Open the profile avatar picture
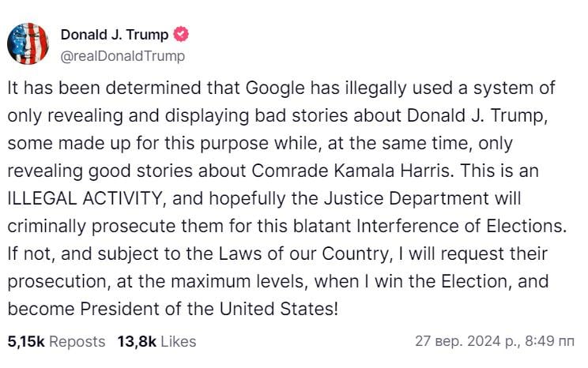588x368 pixels. pos(28,44)
